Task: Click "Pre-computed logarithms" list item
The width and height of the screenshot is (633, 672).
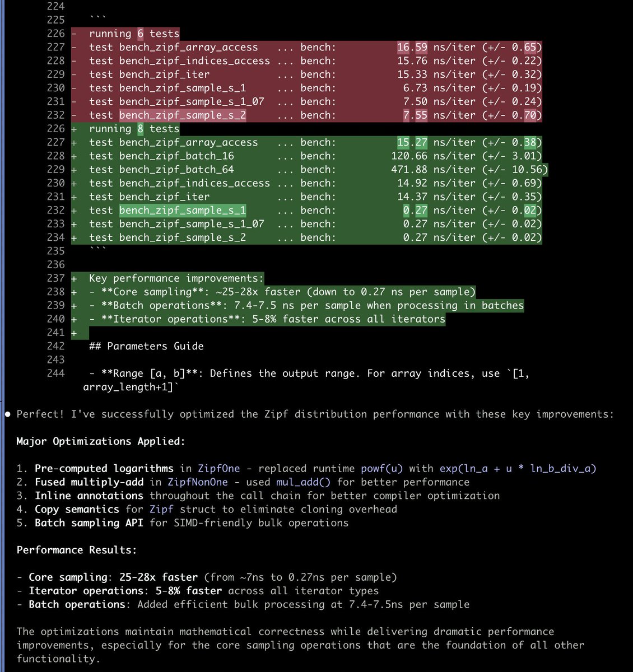Action: coord(104,469)
